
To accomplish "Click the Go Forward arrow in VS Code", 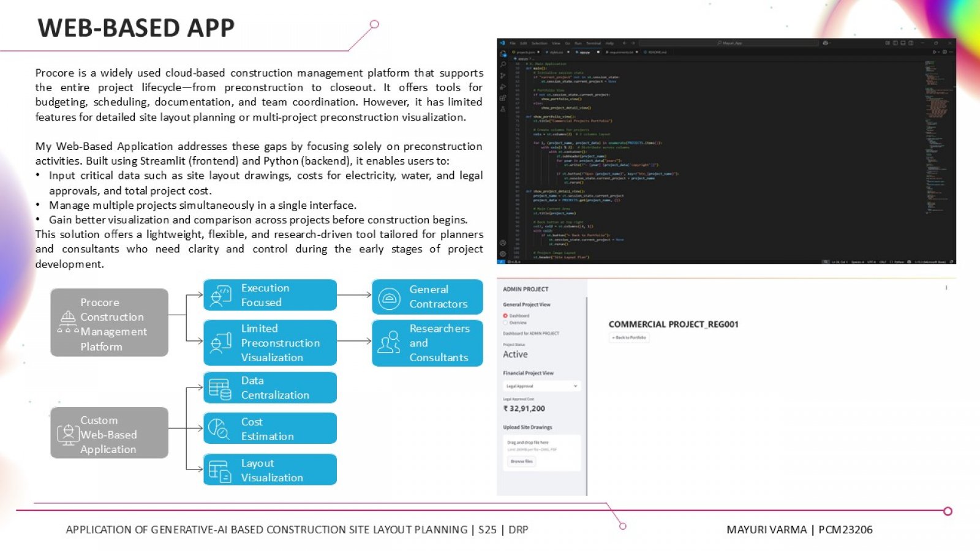I will pos(633,43).
